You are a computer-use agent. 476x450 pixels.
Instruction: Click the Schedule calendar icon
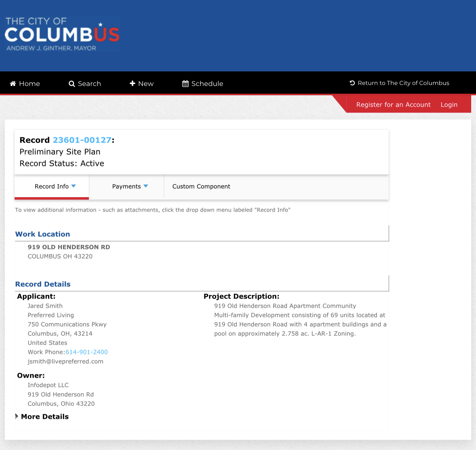185,83
